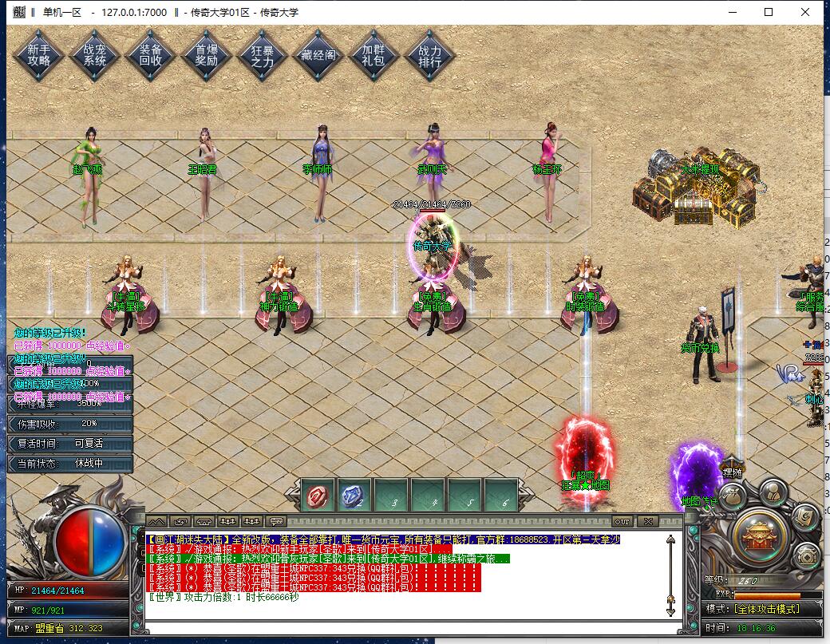Talk to the 时装锻造 NPC
This screenshot has height=644, width=830.
pos(587,296)
